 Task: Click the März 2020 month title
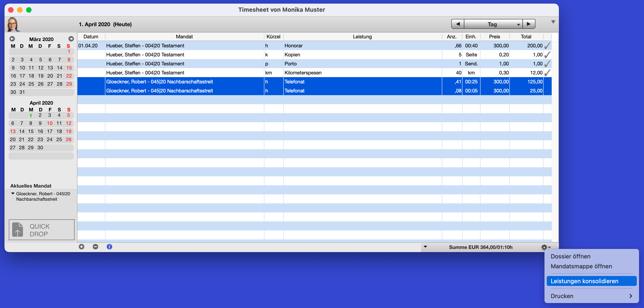[41, 39]
